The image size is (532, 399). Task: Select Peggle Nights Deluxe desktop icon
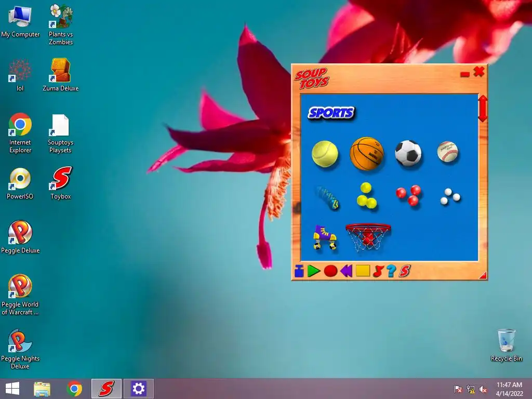pos(20,349)
